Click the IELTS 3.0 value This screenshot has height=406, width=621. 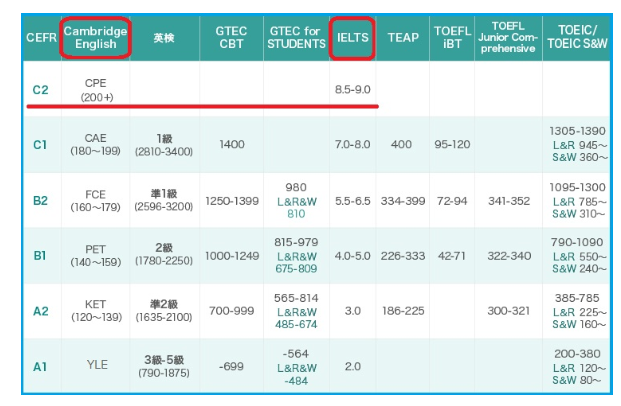[352, 311]
